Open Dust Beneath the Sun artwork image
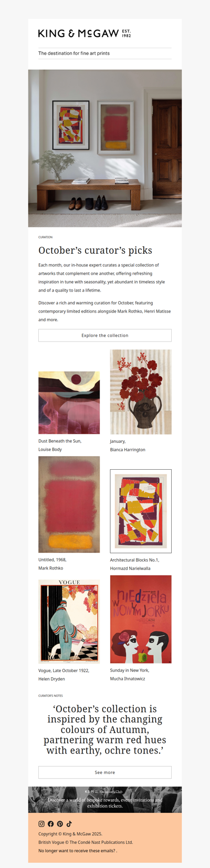The height and width of the screenshot is (868, 210). tap(69, 402)
